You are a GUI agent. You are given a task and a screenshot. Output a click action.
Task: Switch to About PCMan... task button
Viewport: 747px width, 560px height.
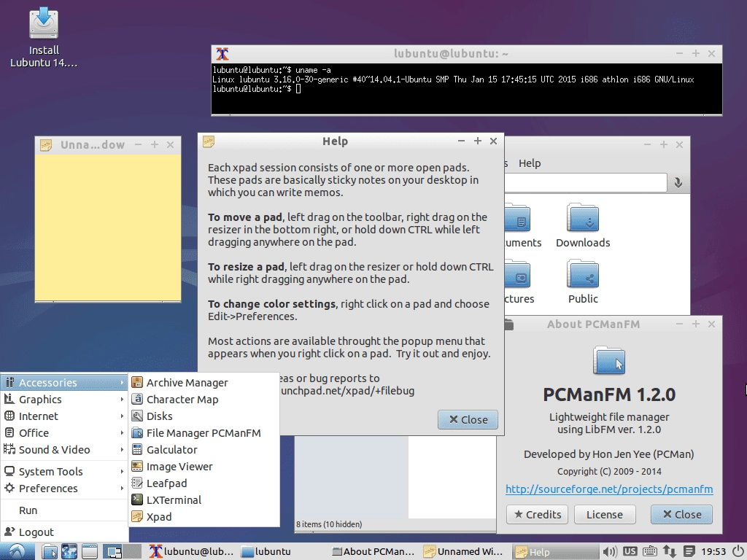[373, 551]
